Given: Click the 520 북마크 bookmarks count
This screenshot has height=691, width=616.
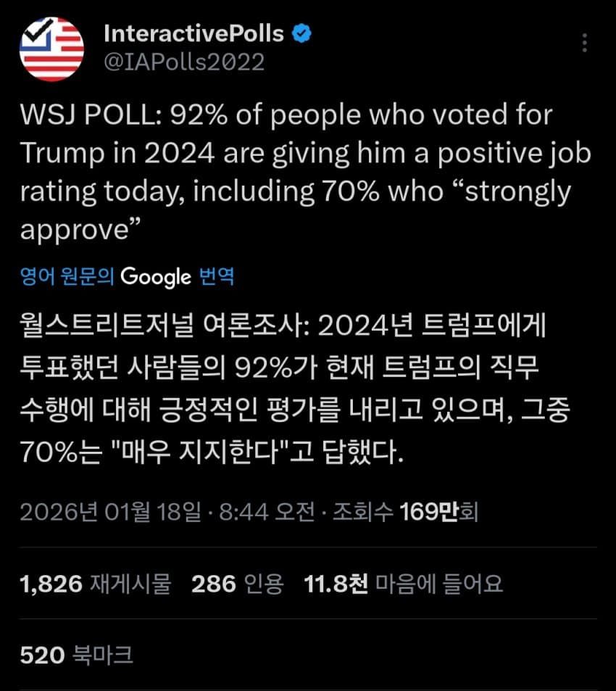Looking at the screenshot, I should (76, 655).
